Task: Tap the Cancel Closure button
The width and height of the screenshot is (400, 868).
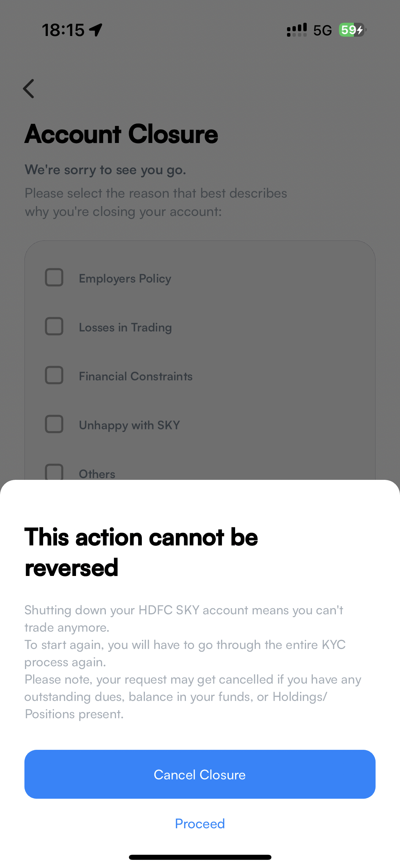Action: 200,774
